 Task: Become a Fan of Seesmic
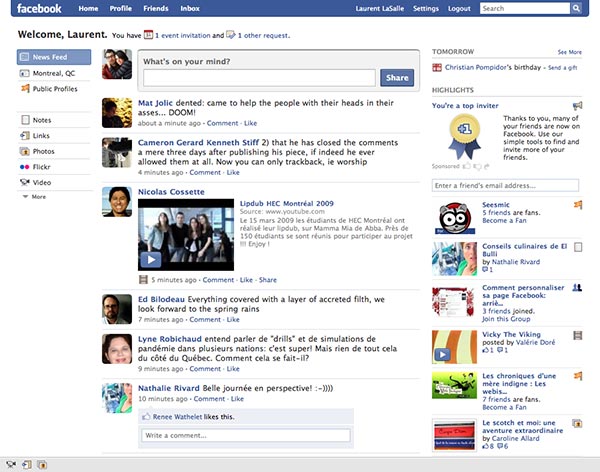coord(504,221)
